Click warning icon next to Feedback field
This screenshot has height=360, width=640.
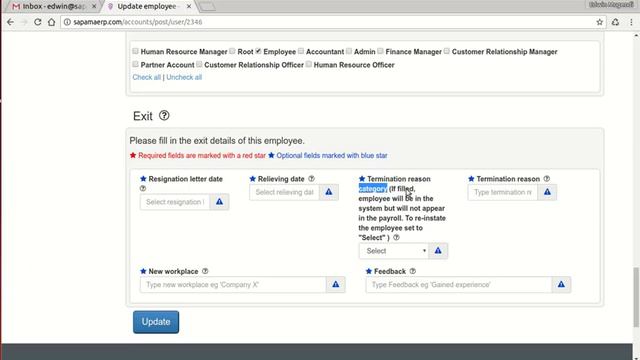click(x=561, y=284)
